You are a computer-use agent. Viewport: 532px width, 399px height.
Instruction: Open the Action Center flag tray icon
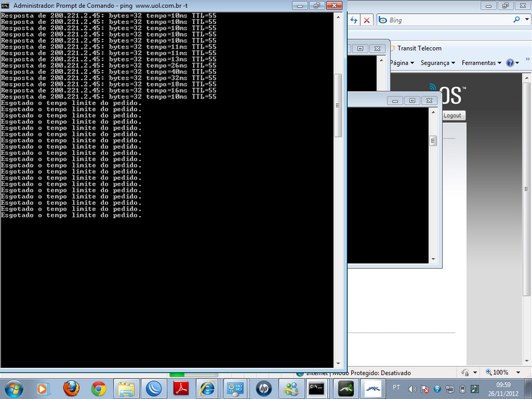click(x=425, y=389)
